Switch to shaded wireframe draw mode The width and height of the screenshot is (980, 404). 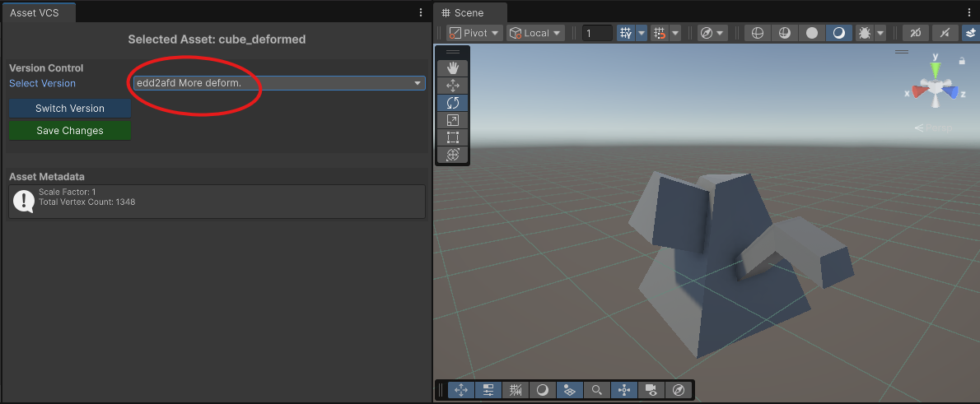point(785,33)
